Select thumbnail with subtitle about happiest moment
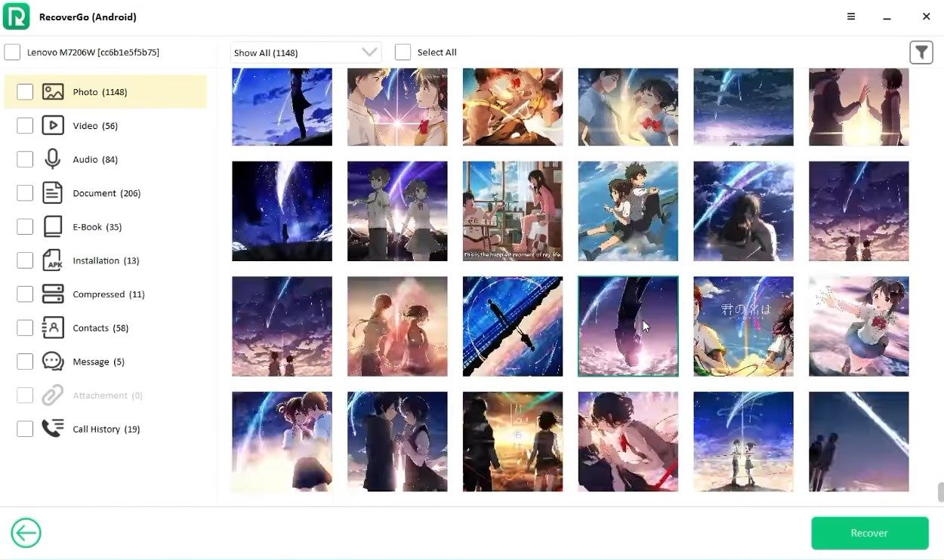The width and height of the screenshot is (944, 560). coord(513,211)
